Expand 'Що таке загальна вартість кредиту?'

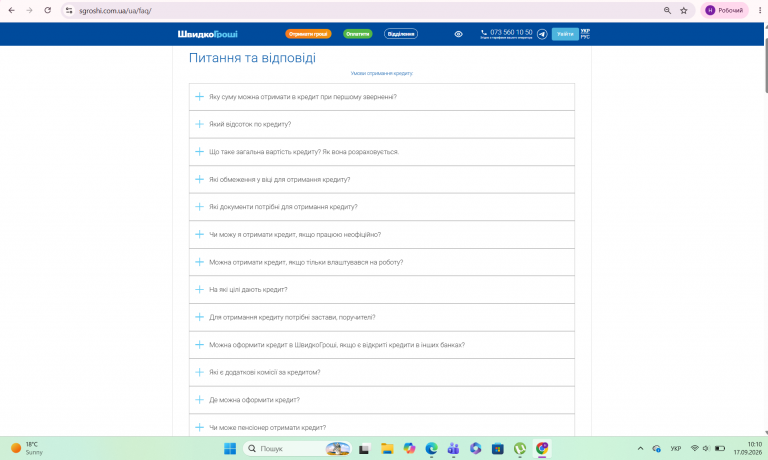(382, 152)
